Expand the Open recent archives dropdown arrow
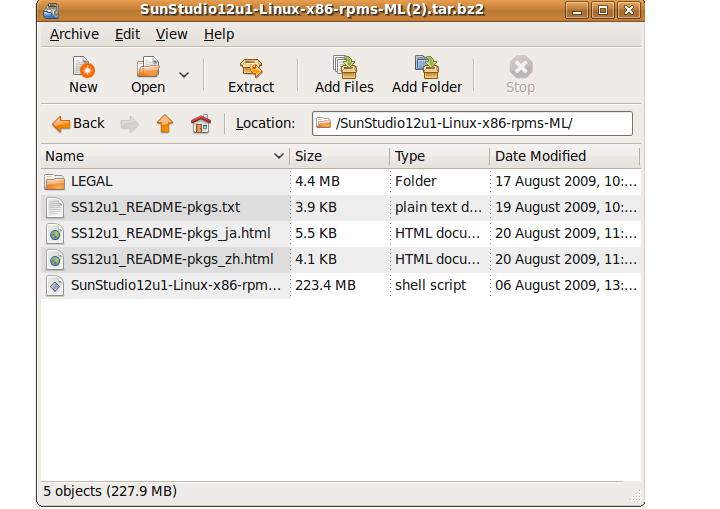Screen dimensions: 720x509 pyautogui.click(x=184, y=74)
